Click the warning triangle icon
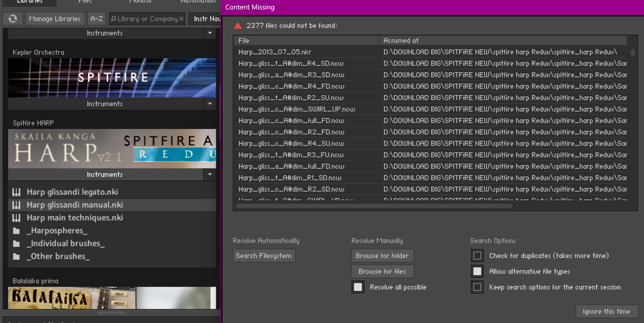This screenshot has height=323, width=644. click(238, 25)
